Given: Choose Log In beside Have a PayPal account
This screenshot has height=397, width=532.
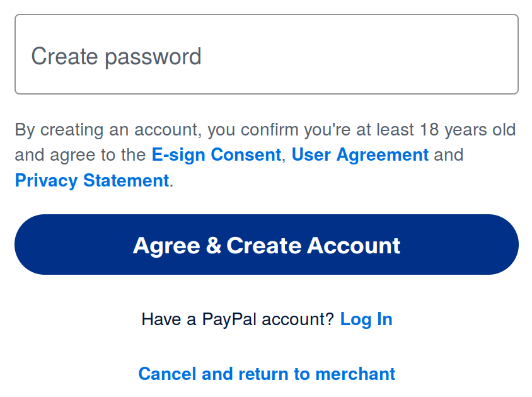Looking at the screenshot, I should click(366, 319).
